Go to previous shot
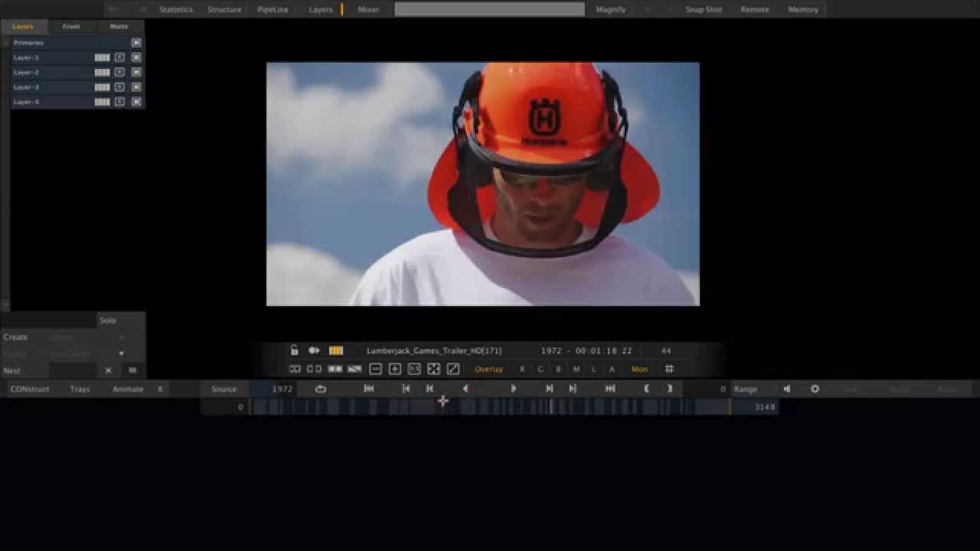Screen dimensions: 980x551 [x=406, y=389]
